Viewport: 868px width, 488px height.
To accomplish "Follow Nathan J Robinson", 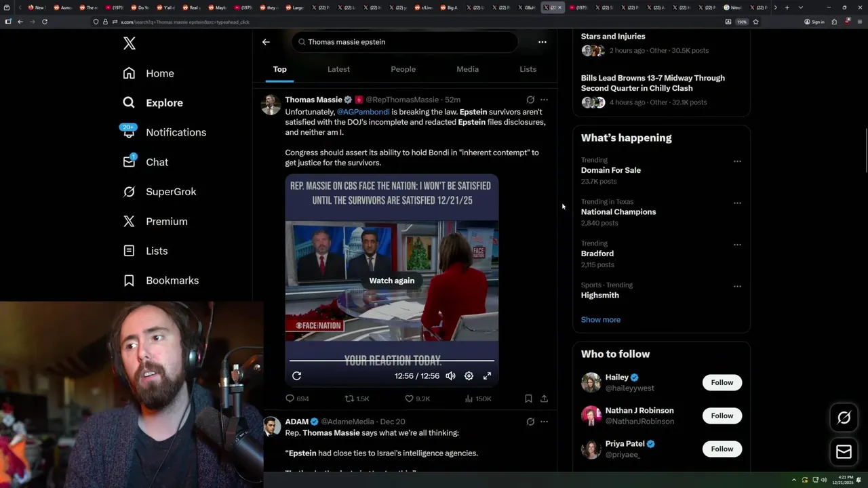I will pos(722,415).
